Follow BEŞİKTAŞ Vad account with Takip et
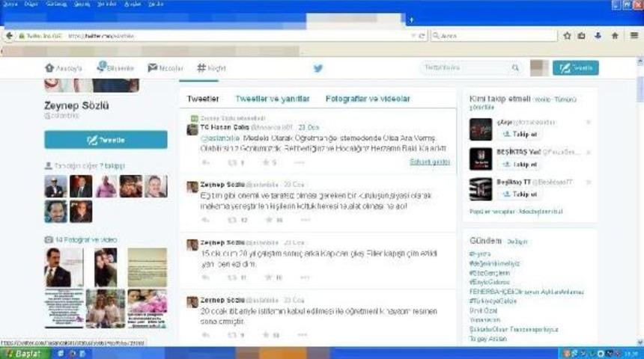 coord(520,164)
